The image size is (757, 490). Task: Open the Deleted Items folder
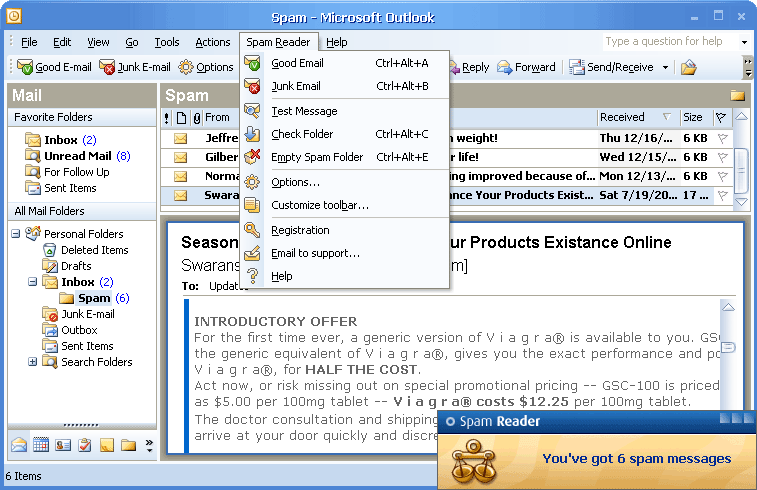tap(86, 250)
